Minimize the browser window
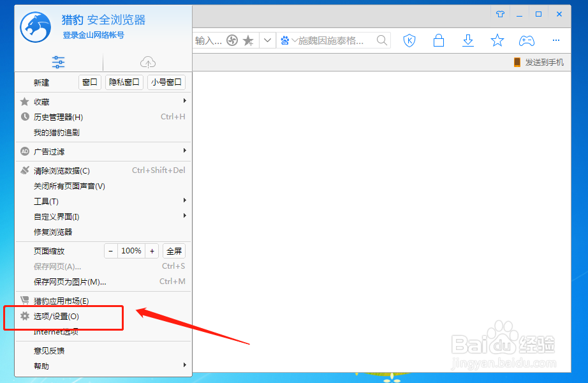 point(519,15)
